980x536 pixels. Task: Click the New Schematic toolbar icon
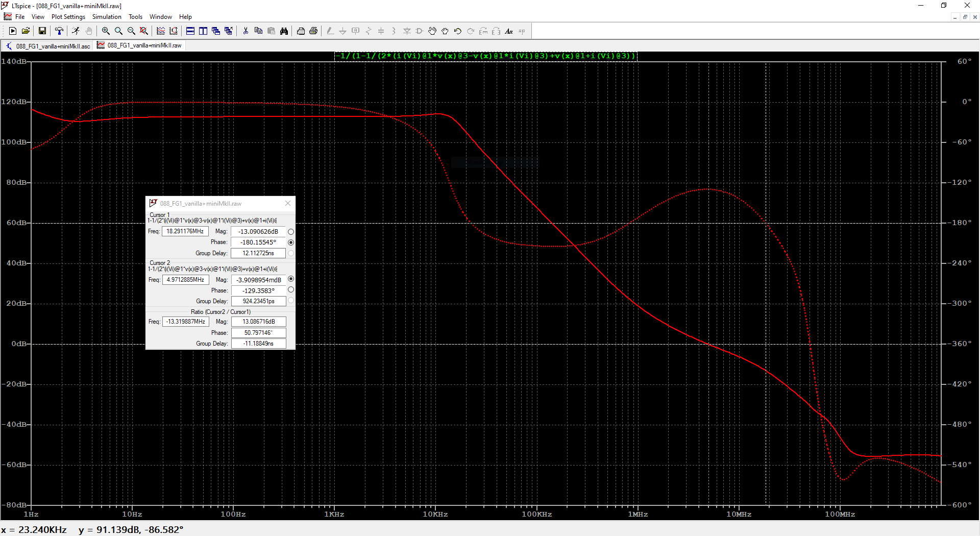13,31
